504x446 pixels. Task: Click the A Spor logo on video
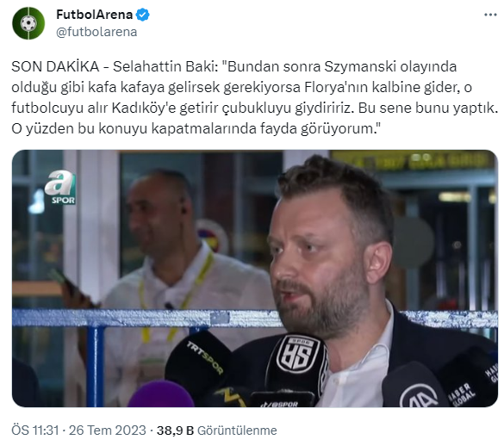[x=61, y=188]
